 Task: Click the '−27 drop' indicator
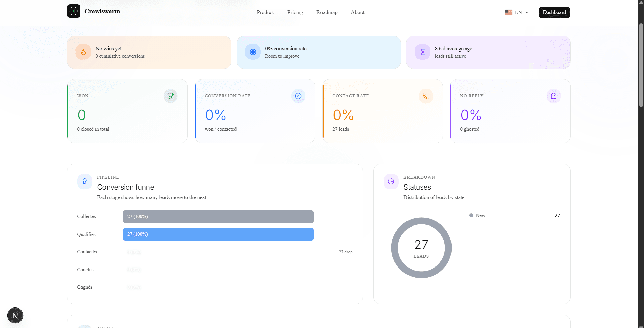(344, 252)
